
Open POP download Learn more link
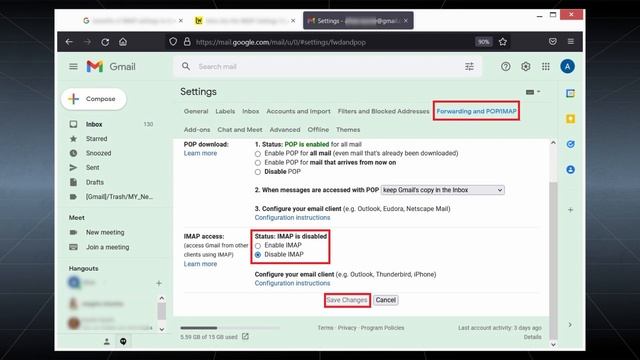(200, 153)
